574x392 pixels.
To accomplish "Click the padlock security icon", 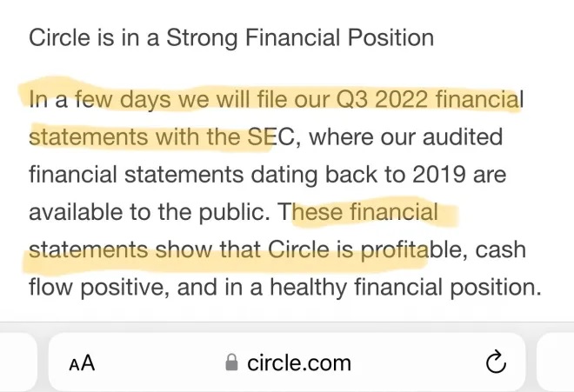I will 231,362.
